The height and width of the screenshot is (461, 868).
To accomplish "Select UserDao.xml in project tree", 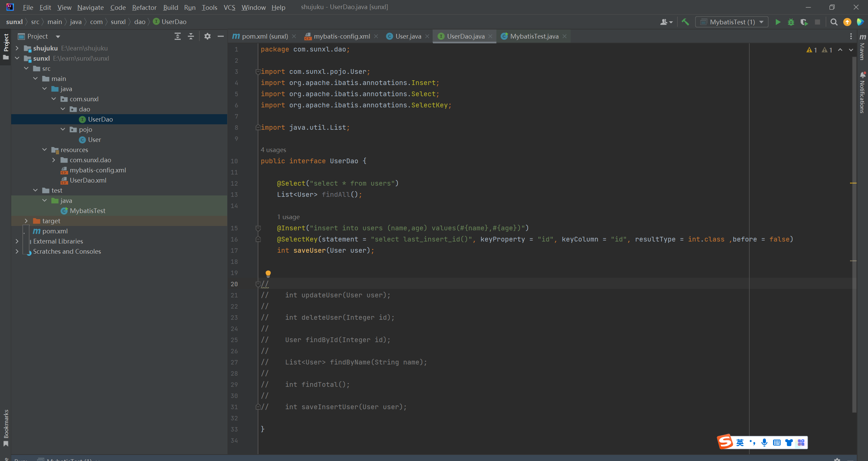I will coord(88,180).
